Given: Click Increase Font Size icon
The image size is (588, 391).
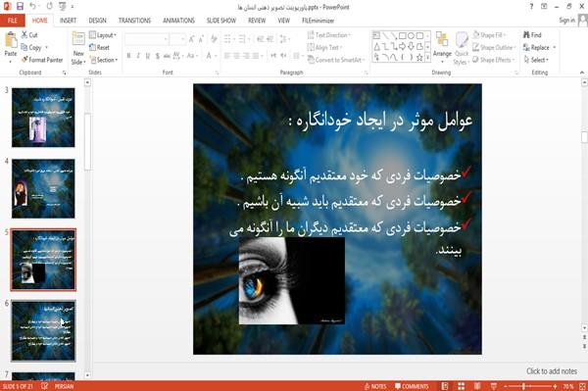Looking at the screenshot, I should (x=192, y=39).
